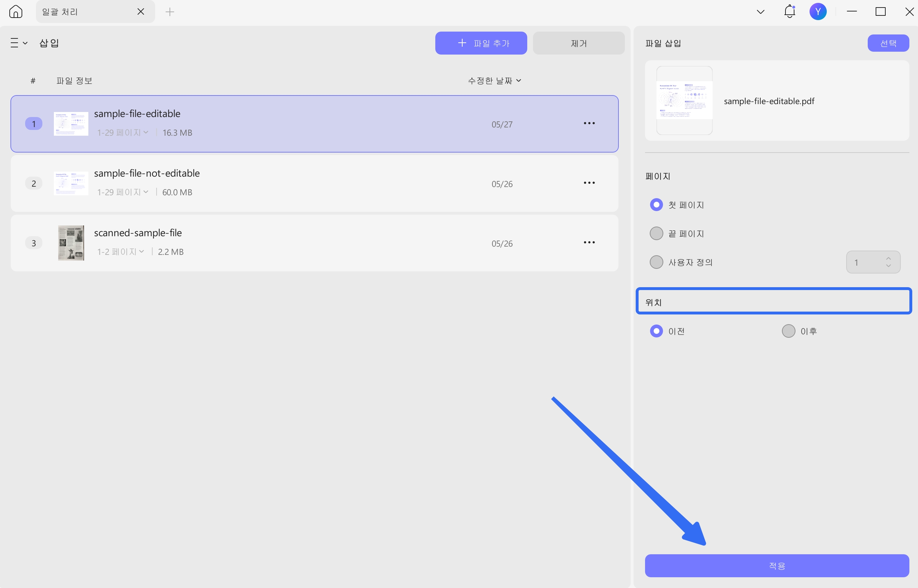918x588 pixels.
Task: Decrease custom page number with down arrow
Action: click(x=888, y=266)
